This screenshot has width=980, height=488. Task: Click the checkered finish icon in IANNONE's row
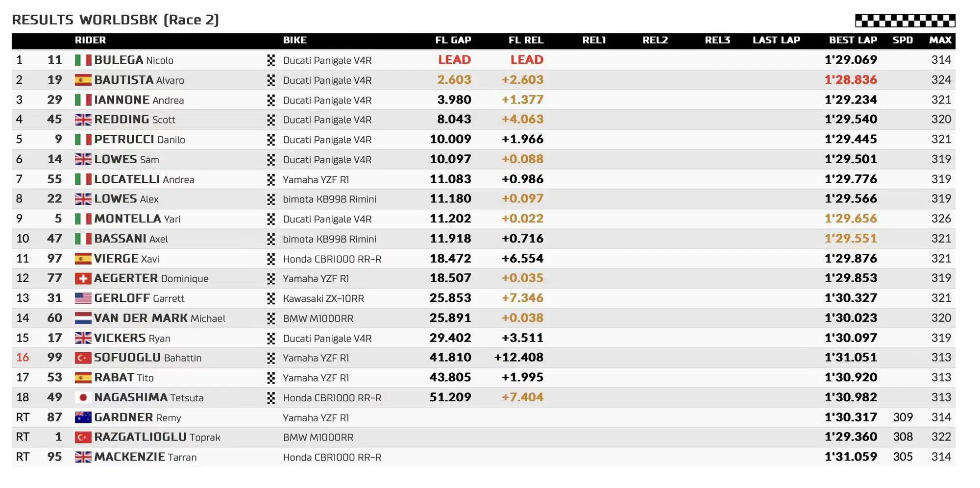coord(271,100)
